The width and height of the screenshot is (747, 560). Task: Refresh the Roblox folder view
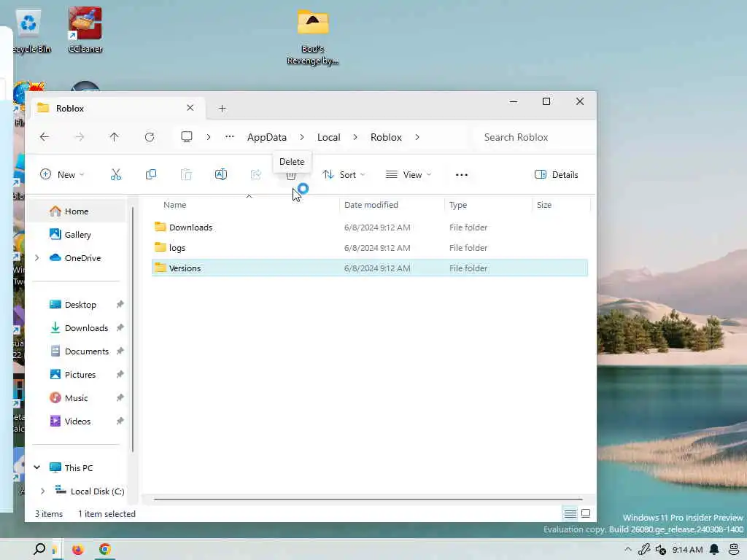[150, 137]
